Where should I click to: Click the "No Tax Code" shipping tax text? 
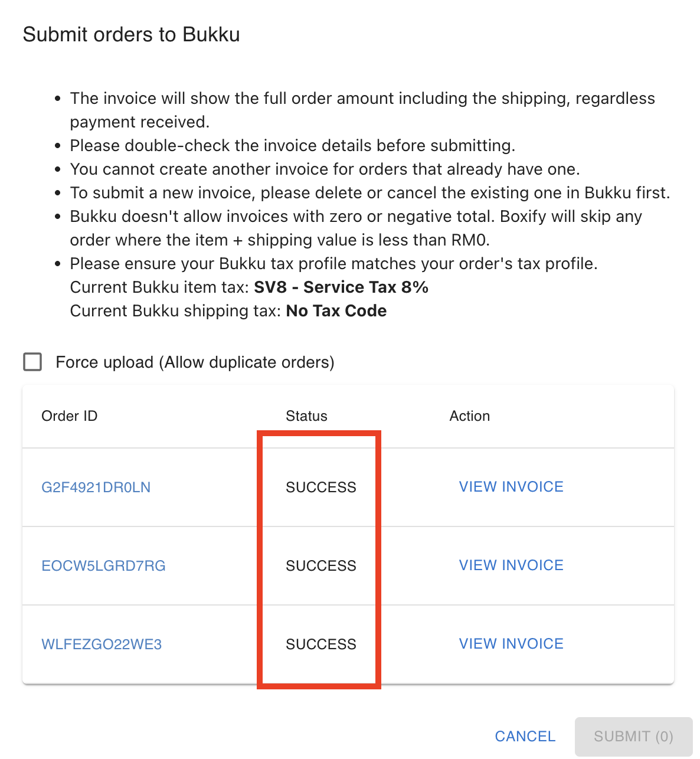[x=336, y=311]
